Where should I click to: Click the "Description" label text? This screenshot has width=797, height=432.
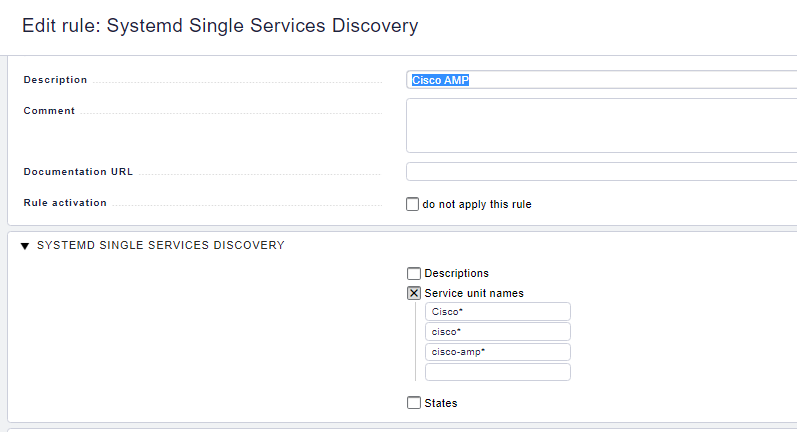pos(55,80)
